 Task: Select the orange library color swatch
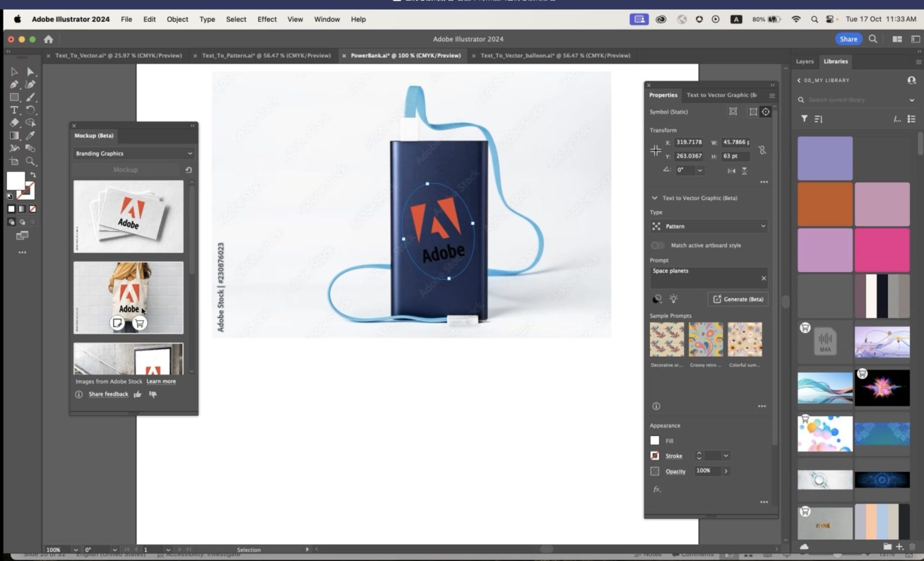[x=825, y=205]
